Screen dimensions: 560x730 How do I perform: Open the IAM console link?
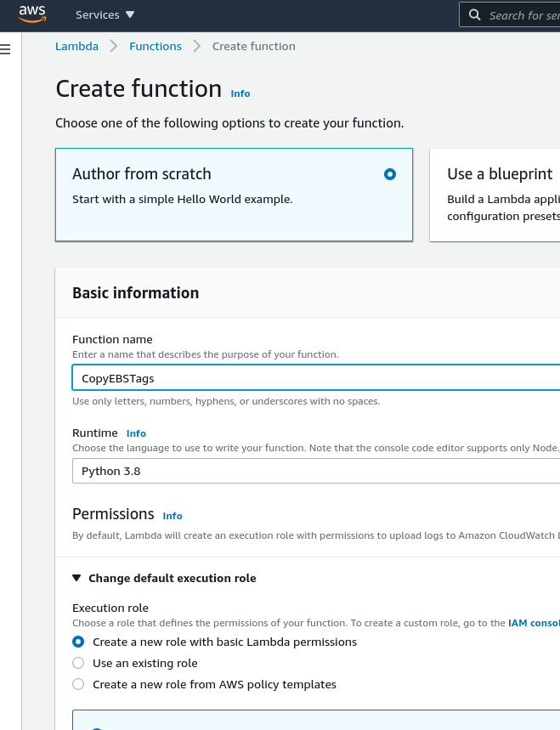[x=534, y=623]
